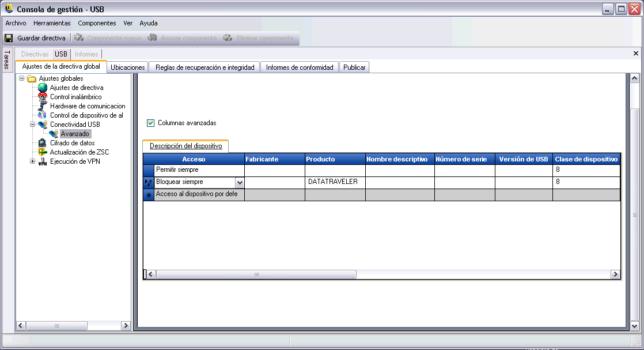This screenshot has height=350, width=644.
Task: Click the Acceso al dispositivo por defe cell
Action: click(199, 194)
